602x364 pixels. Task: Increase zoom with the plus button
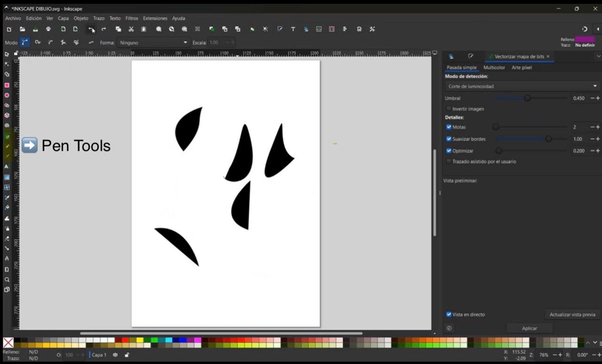click(560, 355)
